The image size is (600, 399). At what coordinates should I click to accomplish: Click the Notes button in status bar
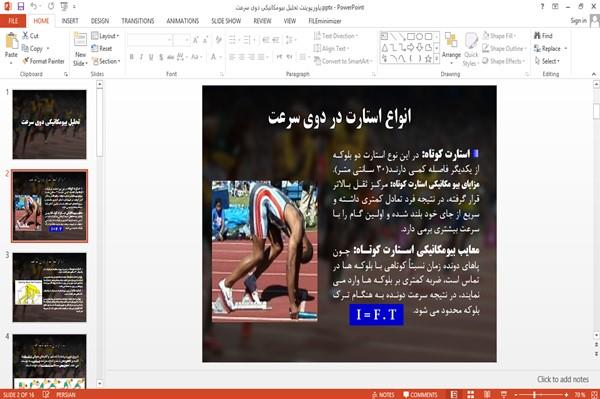383,395
